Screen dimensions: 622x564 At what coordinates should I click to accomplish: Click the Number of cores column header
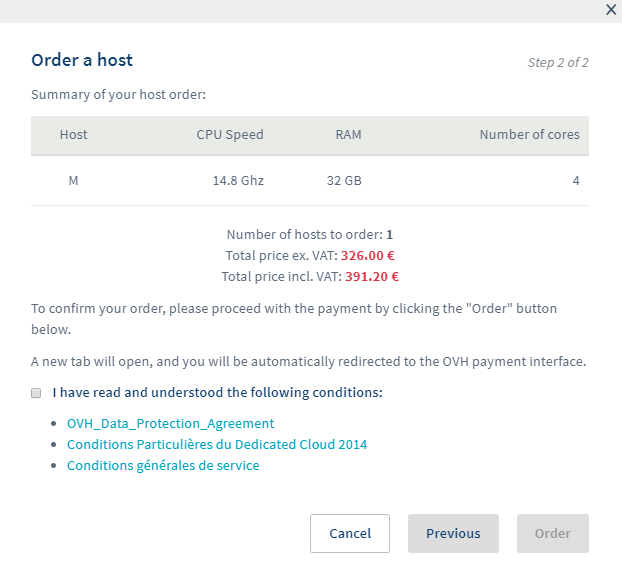(x=529, y=134)
